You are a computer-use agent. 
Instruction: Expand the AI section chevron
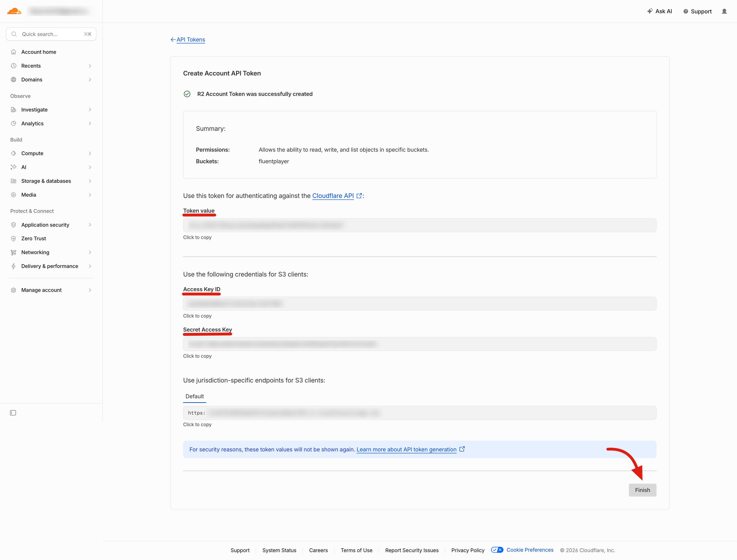tap(90, 167)
